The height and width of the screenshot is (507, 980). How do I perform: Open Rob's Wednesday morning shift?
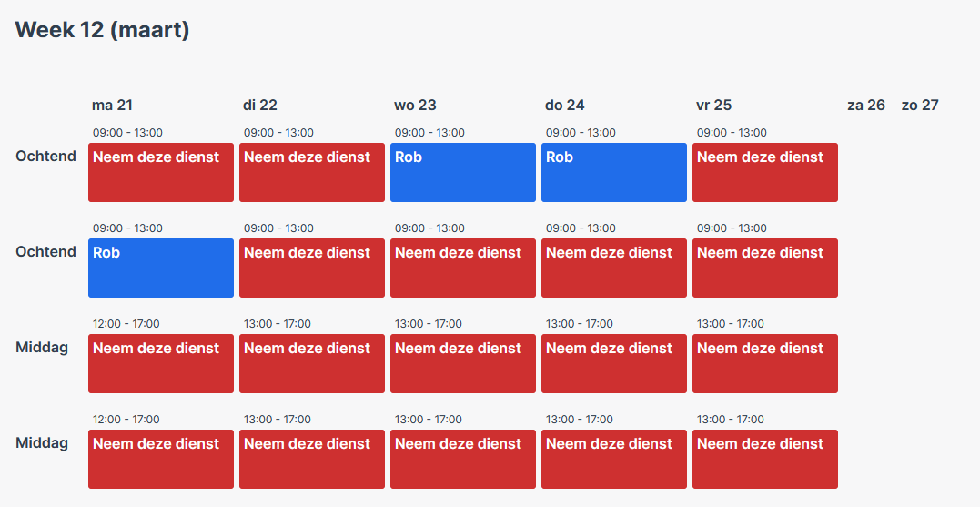coord(463,173)
